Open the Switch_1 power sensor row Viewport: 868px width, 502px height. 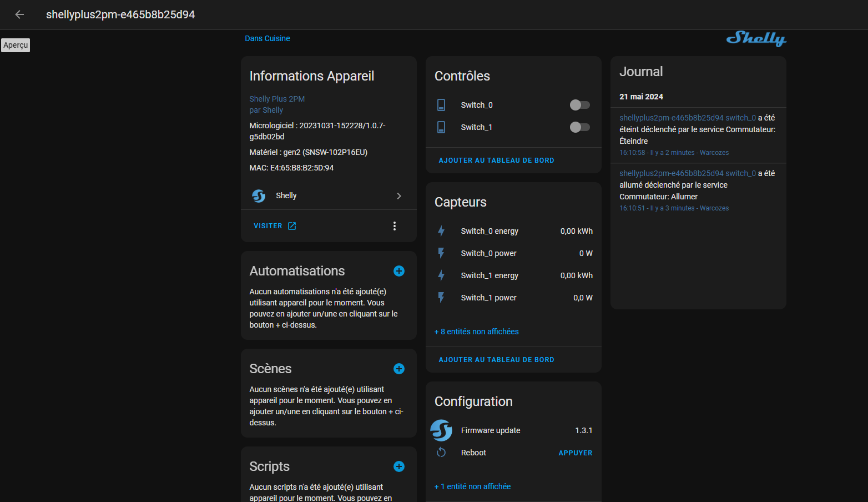pos(513,298)
